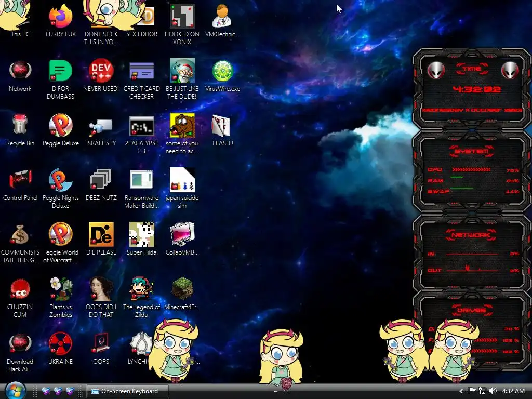532x399 pixels.
Task: Click the SYSTEM gadget header
Action: (472, 151)
